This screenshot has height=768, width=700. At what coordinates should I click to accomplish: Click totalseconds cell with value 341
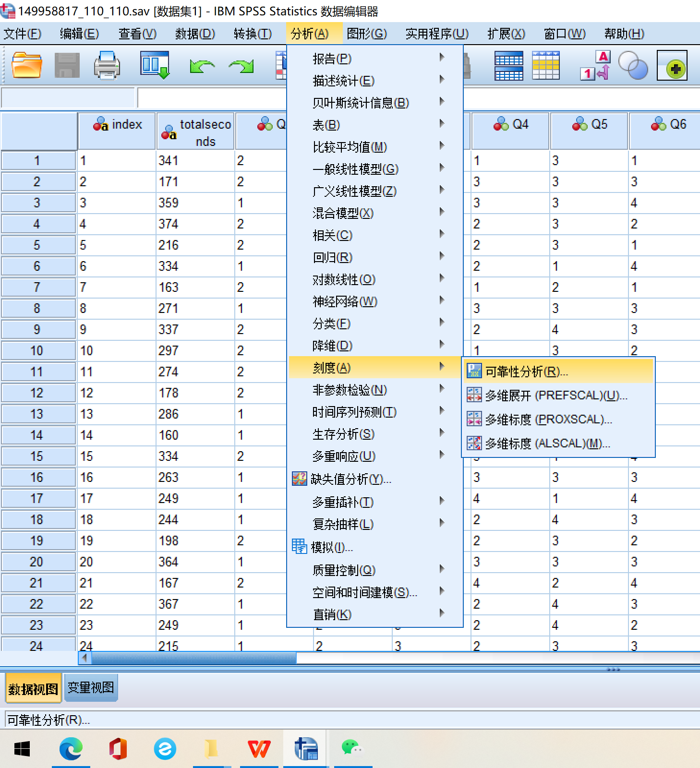pos(195,160)
